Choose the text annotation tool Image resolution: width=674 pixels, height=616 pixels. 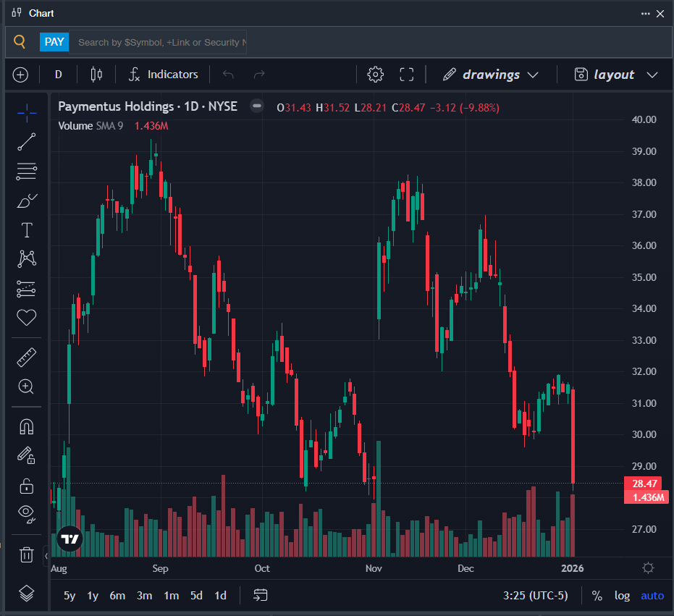point(27,230)
